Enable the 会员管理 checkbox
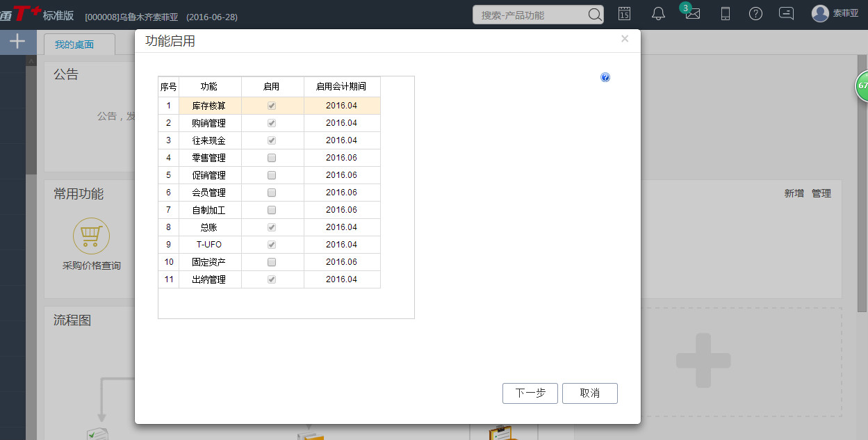The image size is (868, 440). (272, 193)
